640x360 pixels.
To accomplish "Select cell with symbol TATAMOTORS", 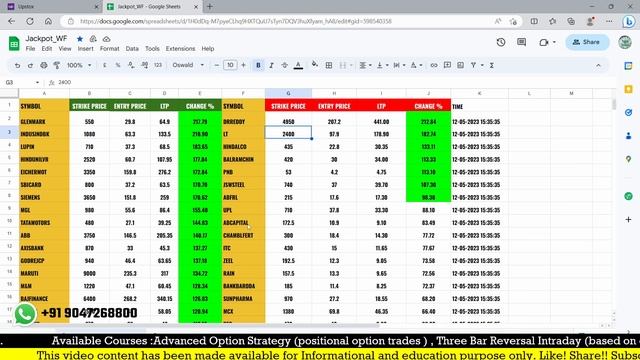I will (44, 222).
